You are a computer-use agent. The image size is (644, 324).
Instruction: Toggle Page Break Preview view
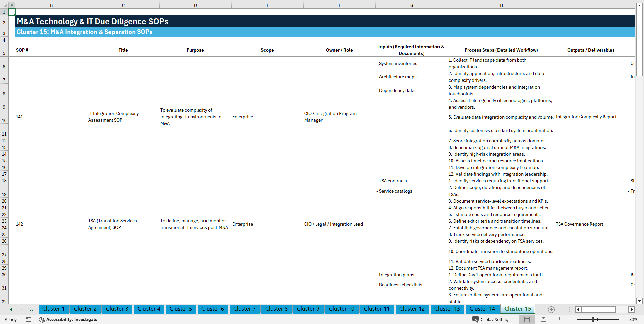click(560, 319)
